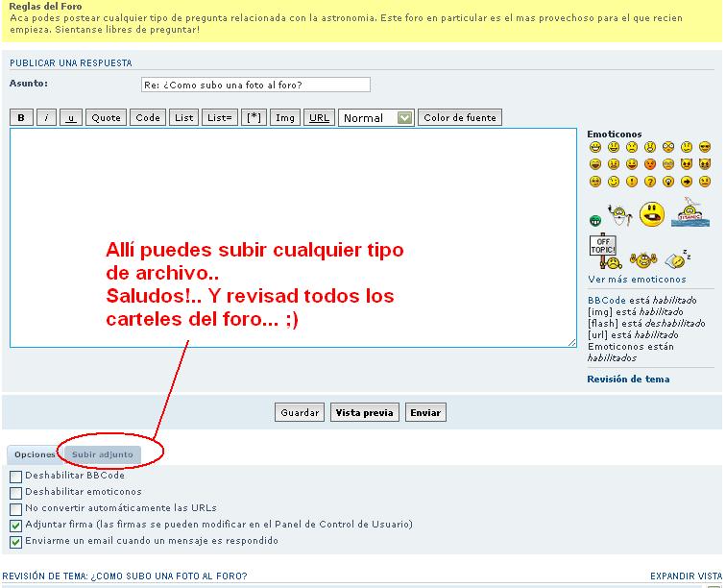Click the Revisión de tema link
This screenshot has height=588, width=726.
628,379
